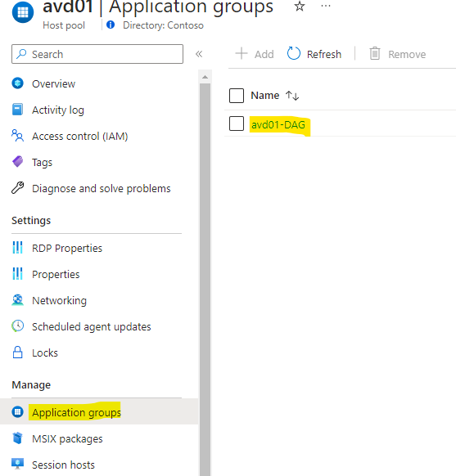The image size is (456, 476).
Task: Open the more options ellipsis menu
Action: coord(326,6)
